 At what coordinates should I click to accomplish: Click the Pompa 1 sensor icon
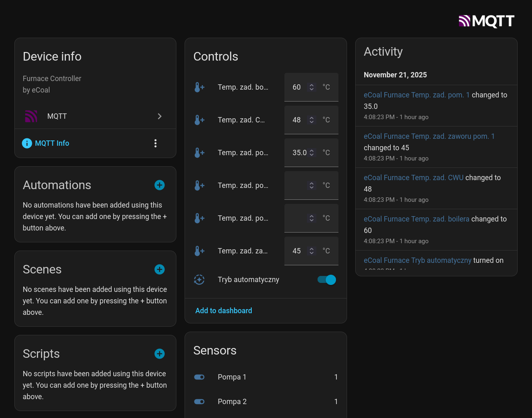click(199, 377)
